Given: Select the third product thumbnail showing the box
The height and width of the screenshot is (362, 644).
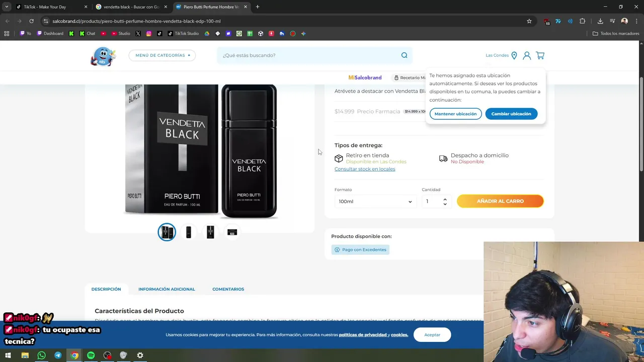Looking at the screenshot, I should point(210,232).
